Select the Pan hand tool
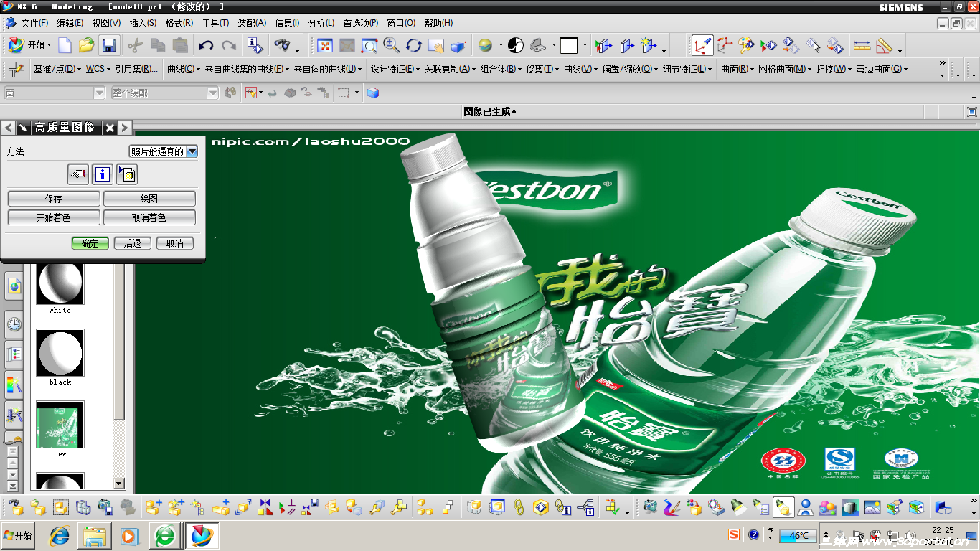 coord(435,45)
